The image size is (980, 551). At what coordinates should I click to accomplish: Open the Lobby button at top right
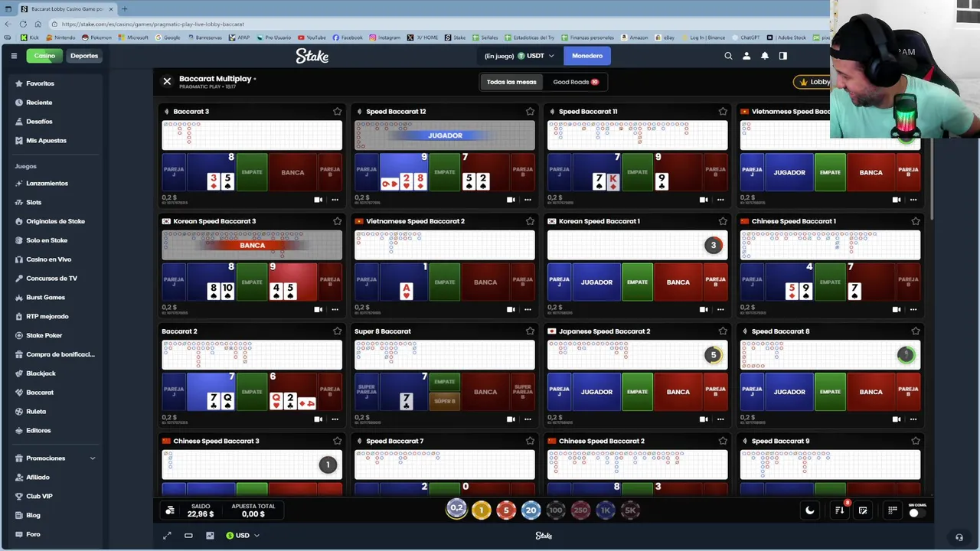point(813,82)
